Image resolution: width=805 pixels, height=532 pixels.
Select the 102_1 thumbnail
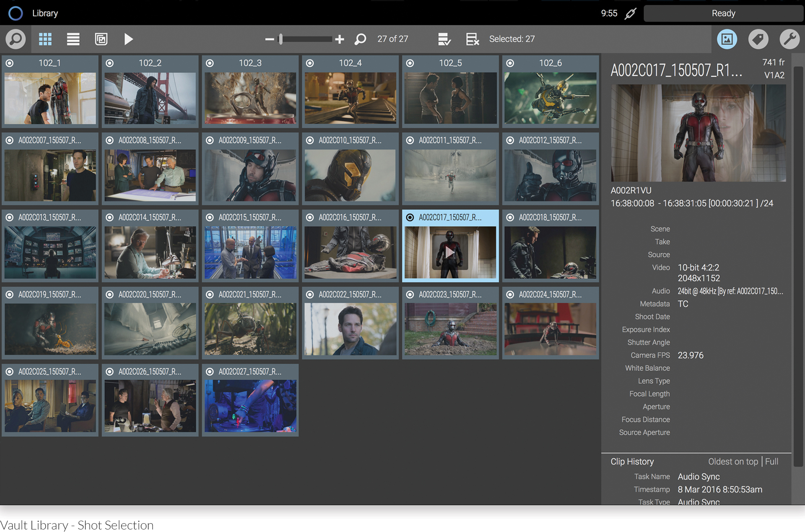(x=50, y=98)
